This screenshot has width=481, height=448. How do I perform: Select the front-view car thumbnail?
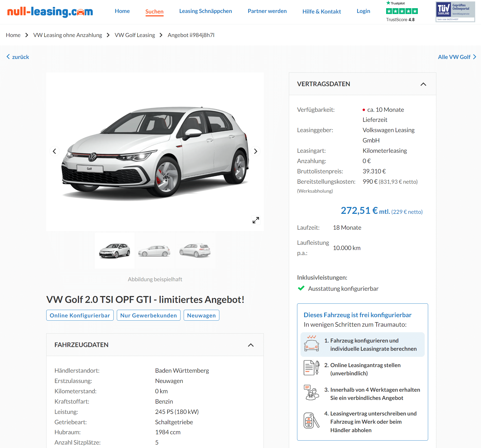point(115,251)
